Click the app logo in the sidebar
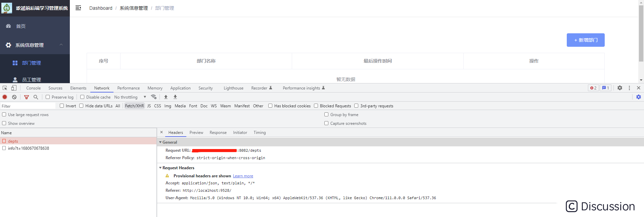This screenshot has width=644, height=217. (x=7, y=8)
